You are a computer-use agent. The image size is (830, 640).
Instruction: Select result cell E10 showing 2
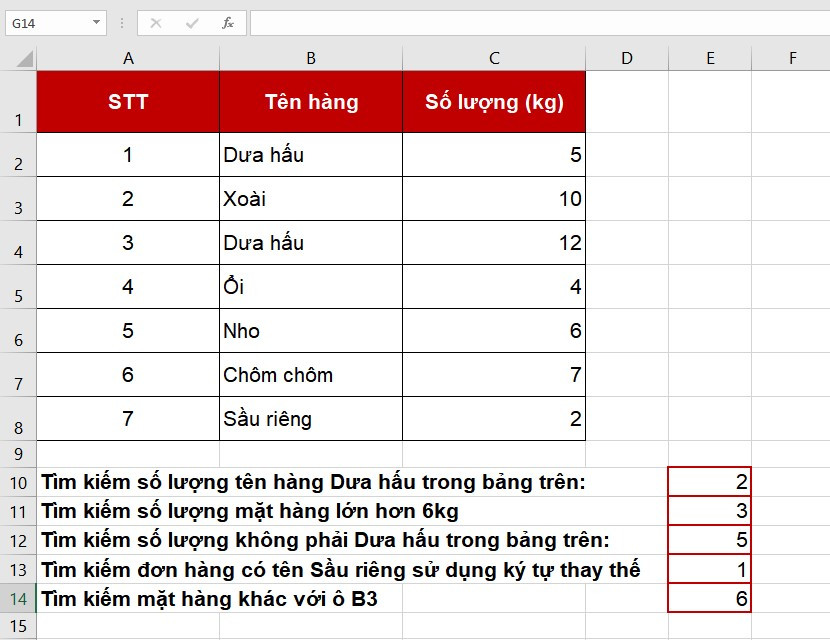pos(709,482)
